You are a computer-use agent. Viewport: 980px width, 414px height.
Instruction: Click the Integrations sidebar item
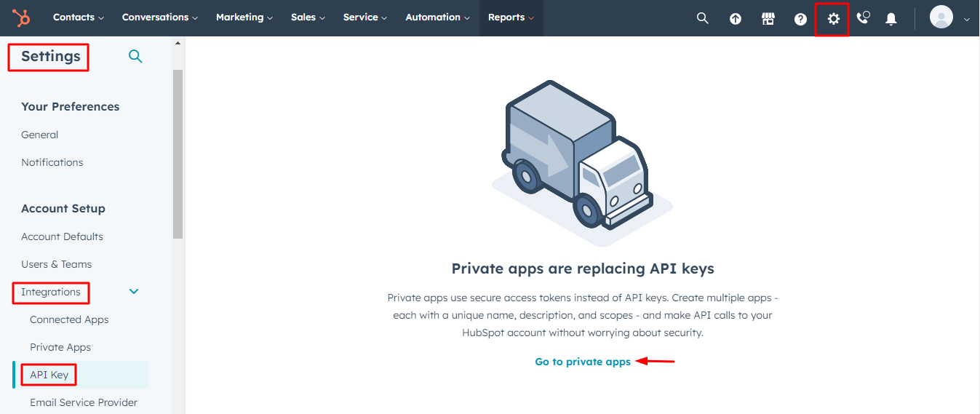pyautogui.click(x=51, y=292)
